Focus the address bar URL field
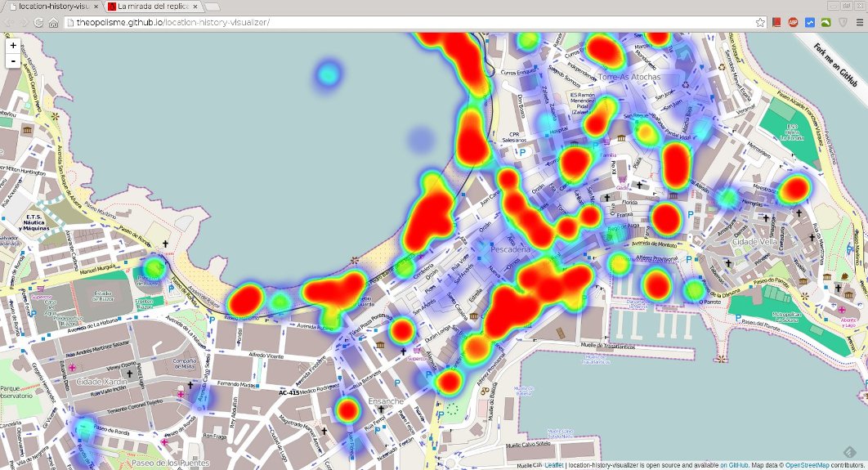Viewport: 868px width, 470px height. (x=415, y=22)
